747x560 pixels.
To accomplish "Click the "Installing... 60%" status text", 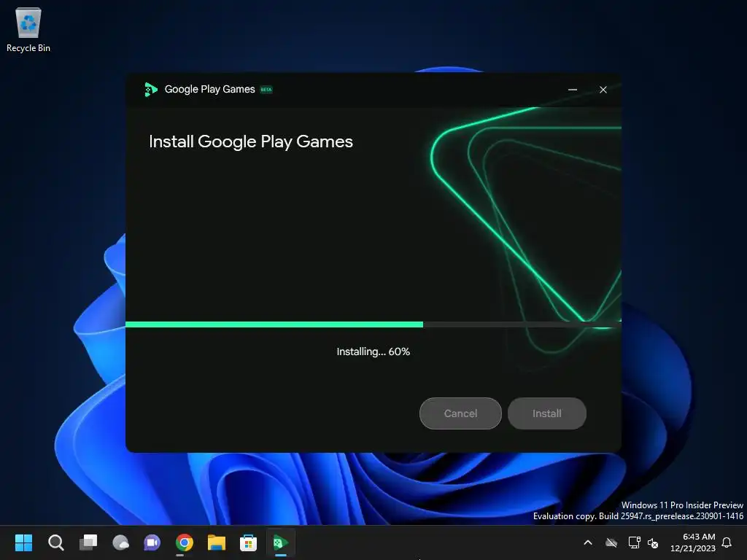I will click(373, 351).
